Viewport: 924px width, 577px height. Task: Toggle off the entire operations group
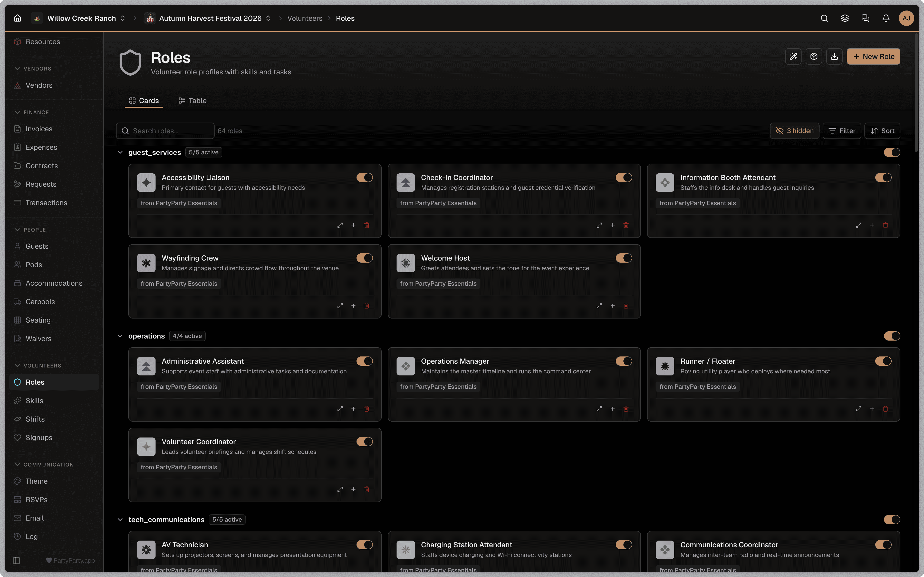pyautogui.click(x=892, y=336)
